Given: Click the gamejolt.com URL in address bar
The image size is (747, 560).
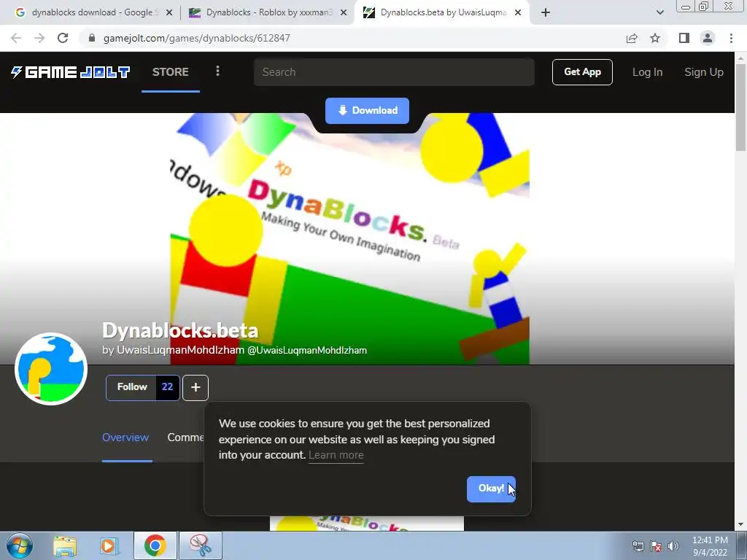Looking at the screenshot, I should 196,38.
